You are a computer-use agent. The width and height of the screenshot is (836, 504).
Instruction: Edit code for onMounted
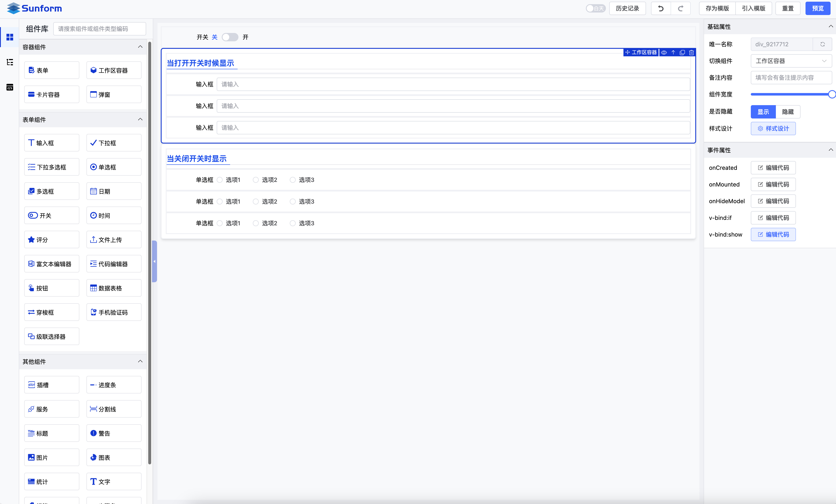pos(773,184)
